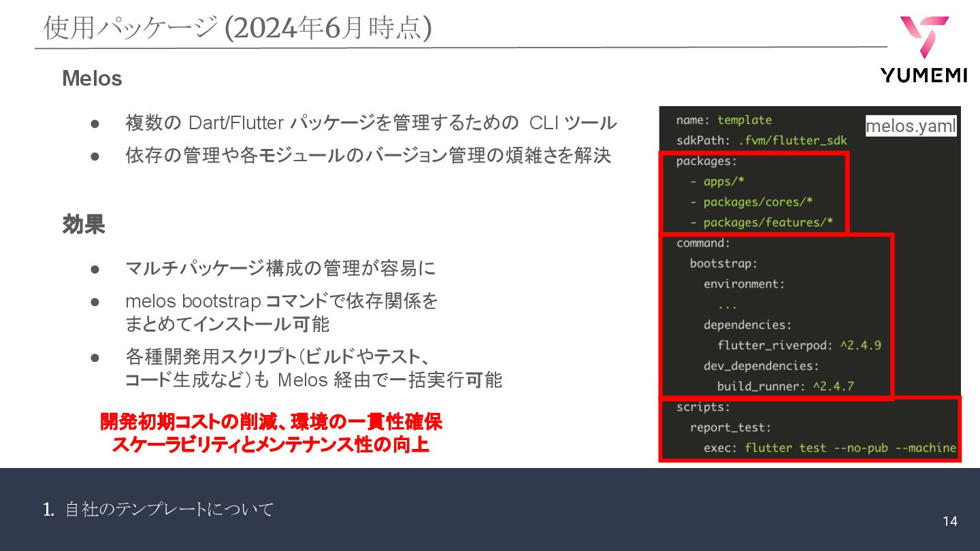Click the 'dependencies:' key in the code
Screen dimensions: 980x551
click(x=748, y=324)
